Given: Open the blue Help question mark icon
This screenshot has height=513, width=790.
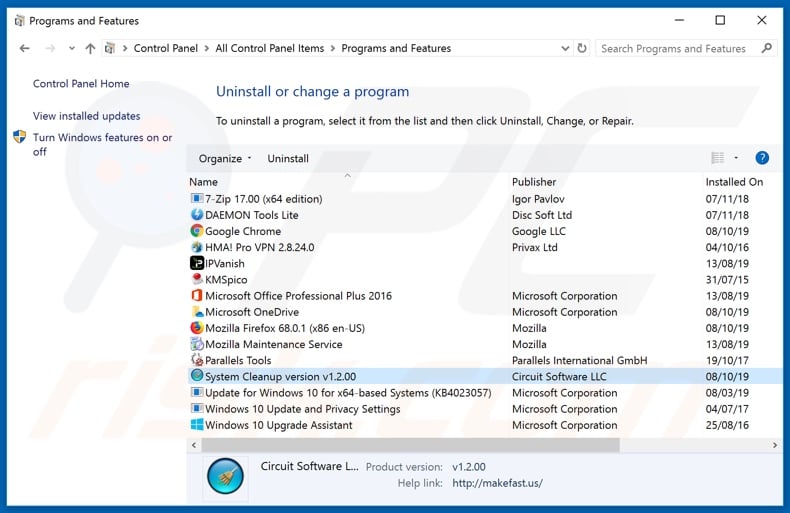Looking at the screenshot, I should [x=762, y=158].
